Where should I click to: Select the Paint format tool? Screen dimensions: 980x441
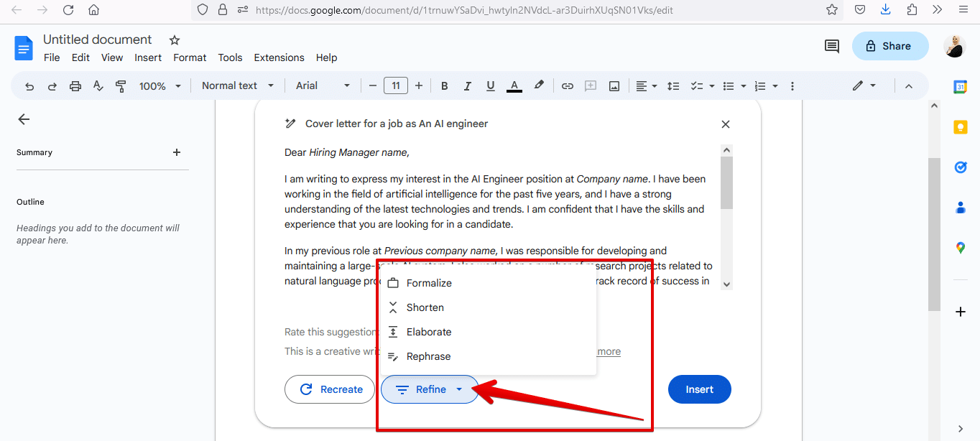tap(121, 86)
